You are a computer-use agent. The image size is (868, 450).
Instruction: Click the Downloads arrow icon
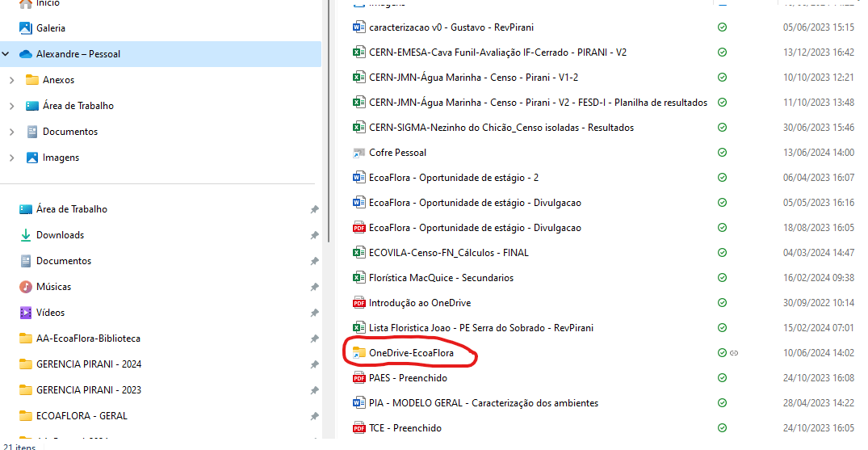click(26, 235)
